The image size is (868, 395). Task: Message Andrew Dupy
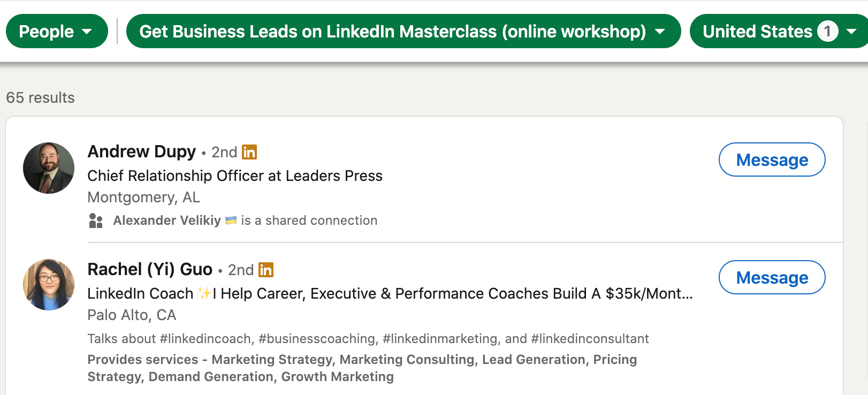[x=772, y=159]
